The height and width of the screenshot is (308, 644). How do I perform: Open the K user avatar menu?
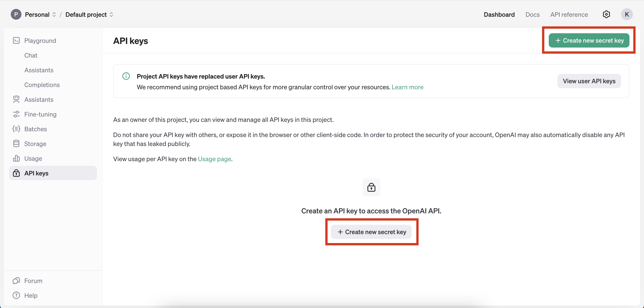point(627,15)
